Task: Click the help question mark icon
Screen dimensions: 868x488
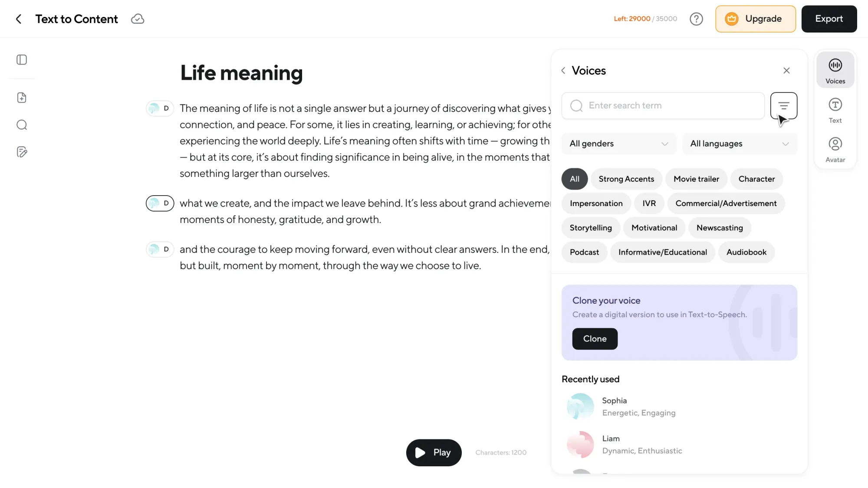Action: (x=696, y=19)
